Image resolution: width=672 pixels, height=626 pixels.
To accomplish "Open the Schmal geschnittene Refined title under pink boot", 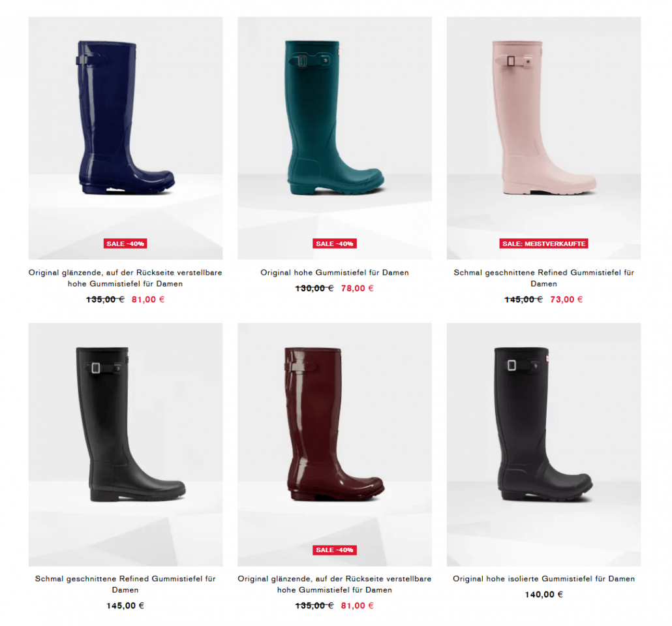I will 544,278.
